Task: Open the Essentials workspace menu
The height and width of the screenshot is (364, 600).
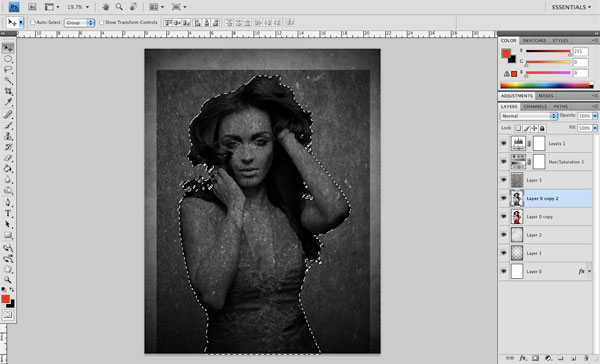Action: tap(571, 7)
